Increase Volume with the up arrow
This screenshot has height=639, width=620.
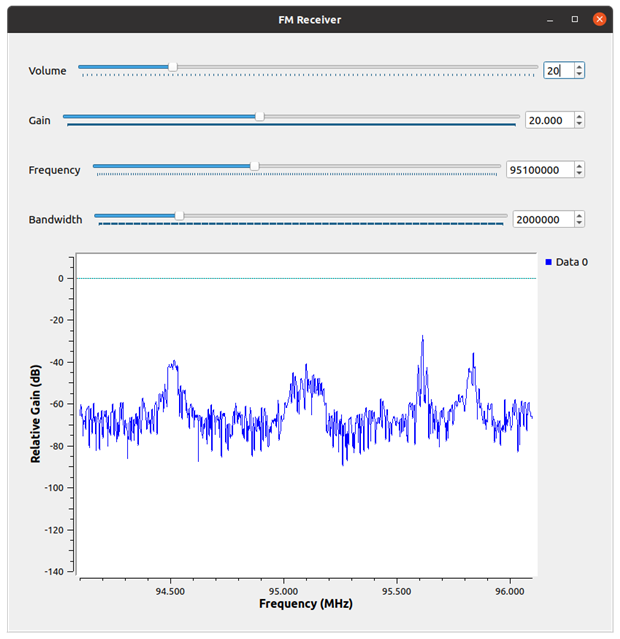point(580,67)
